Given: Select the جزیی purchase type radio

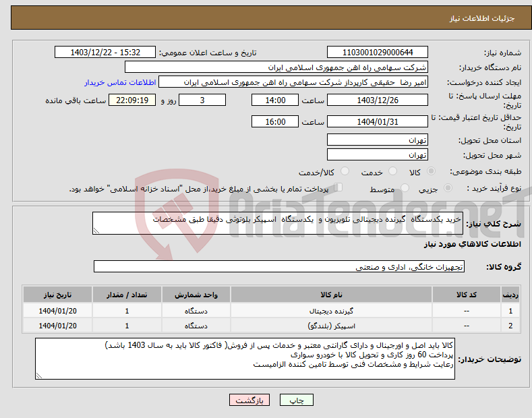Looking at the screenshot, I should tap(448, 188).
